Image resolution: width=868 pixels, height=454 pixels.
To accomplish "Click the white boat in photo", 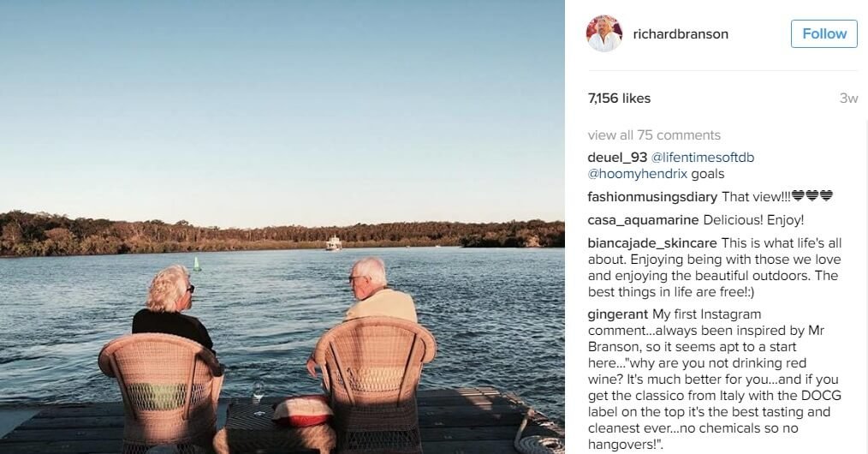I will coord(333,243).
